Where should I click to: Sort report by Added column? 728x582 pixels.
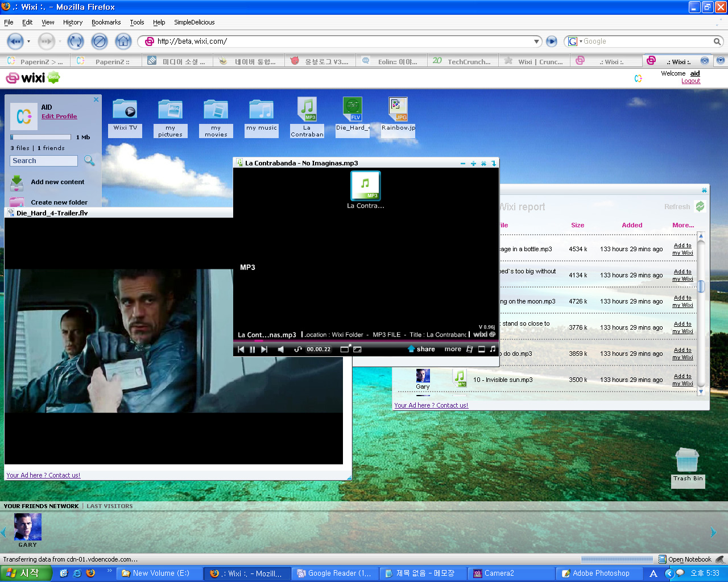click(x=632, y=225)
